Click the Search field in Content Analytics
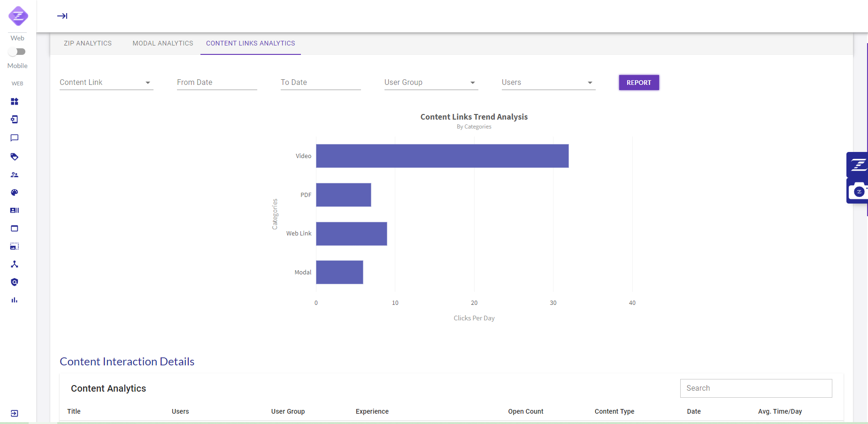 click(x=756, y=388)
